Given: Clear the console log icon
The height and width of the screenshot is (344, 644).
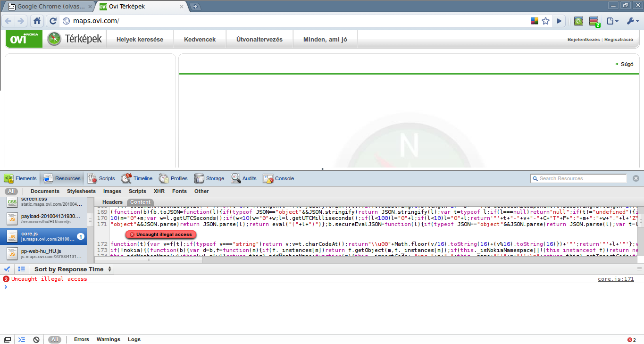Looking at the screenshot, I should point(36,339).
